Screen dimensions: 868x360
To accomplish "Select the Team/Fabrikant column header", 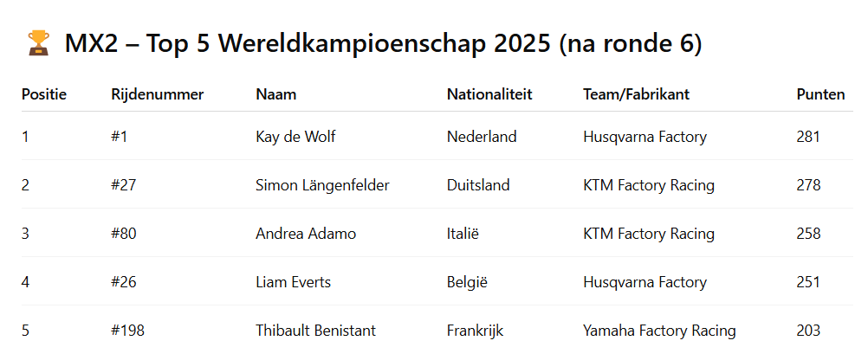I will (636, 94).
